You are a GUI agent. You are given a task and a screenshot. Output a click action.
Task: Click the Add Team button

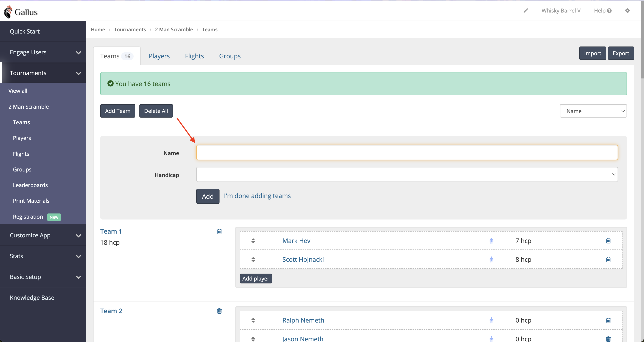(x=117, y=111)
